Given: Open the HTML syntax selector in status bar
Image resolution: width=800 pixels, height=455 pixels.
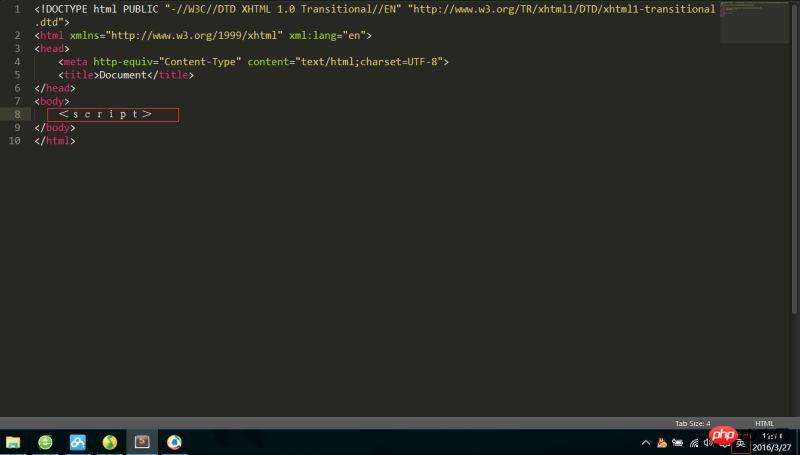Looking at the screenshot, I should [764, 423].
